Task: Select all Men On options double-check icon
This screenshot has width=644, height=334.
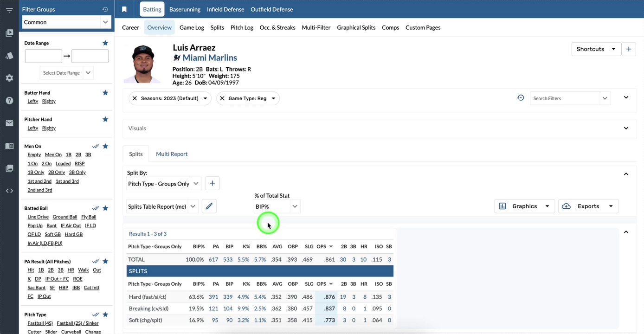Action: coord(96,146)
